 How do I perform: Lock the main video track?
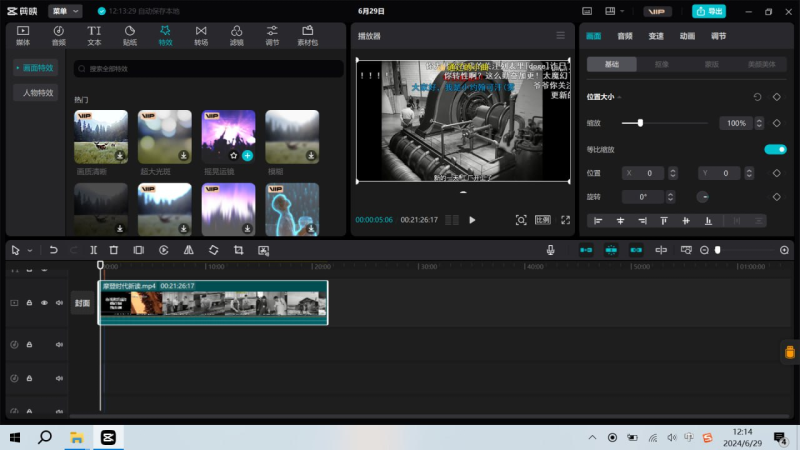29,303
